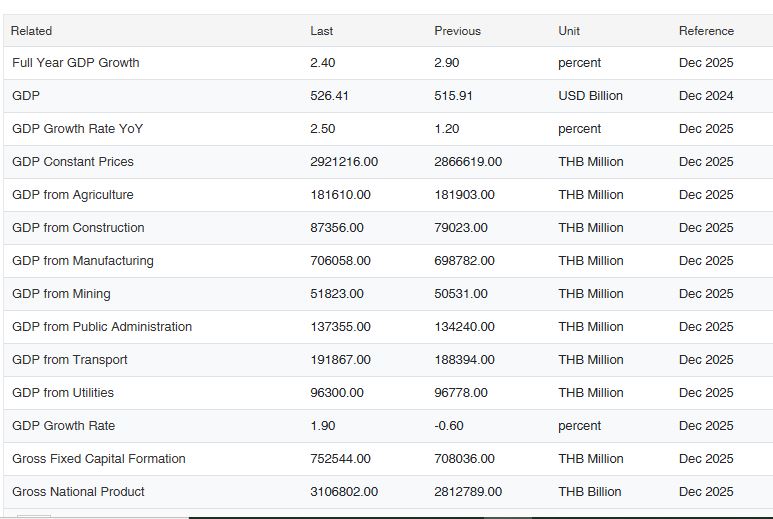The width and height of the screenshot is (773, 519).
Task: Click the Unit column header
Action: pyautogui.click(x=569, y=31)
